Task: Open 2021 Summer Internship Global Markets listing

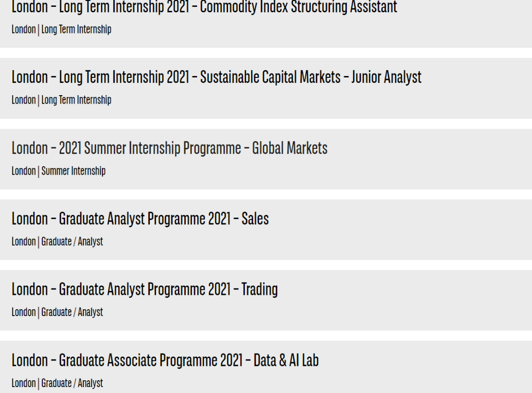Action: coord(169,148)
